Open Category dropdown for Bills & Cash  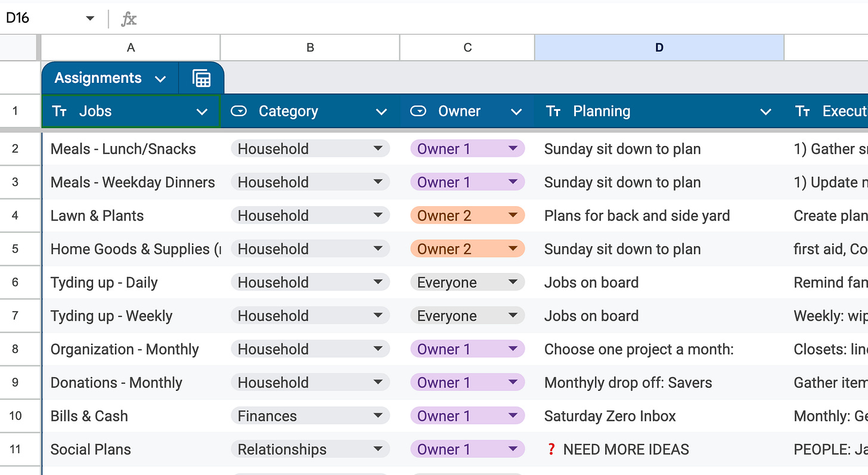tap(378, 415)
